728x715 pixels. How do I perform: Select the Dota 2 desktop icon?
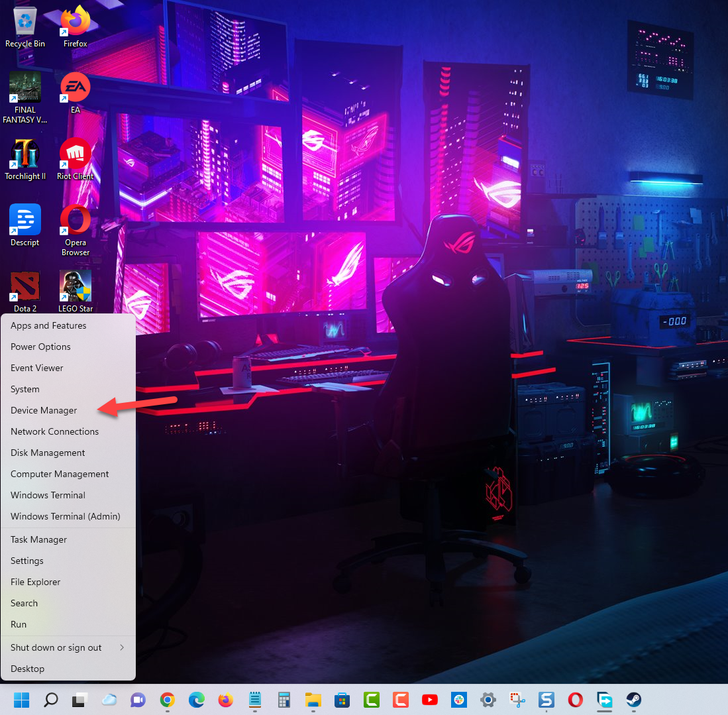pyautogui.click(x=25, y=292)
